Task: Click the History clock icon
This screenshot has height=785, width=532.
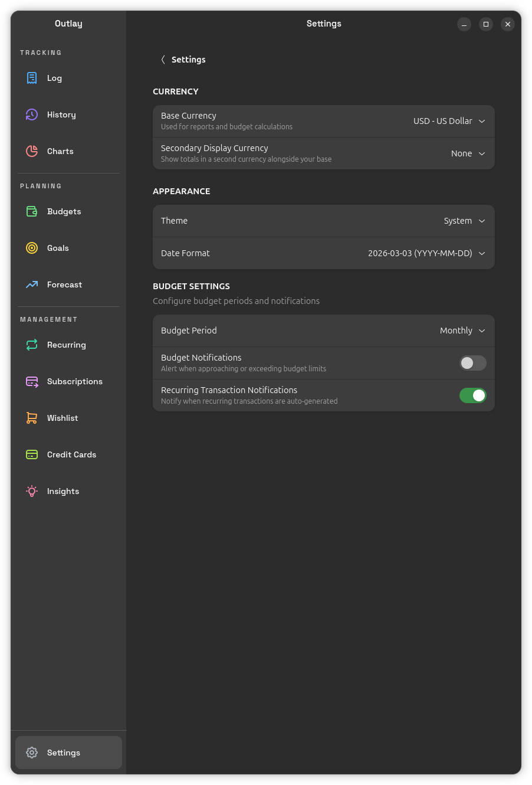Action: click(x=32, y=115)
